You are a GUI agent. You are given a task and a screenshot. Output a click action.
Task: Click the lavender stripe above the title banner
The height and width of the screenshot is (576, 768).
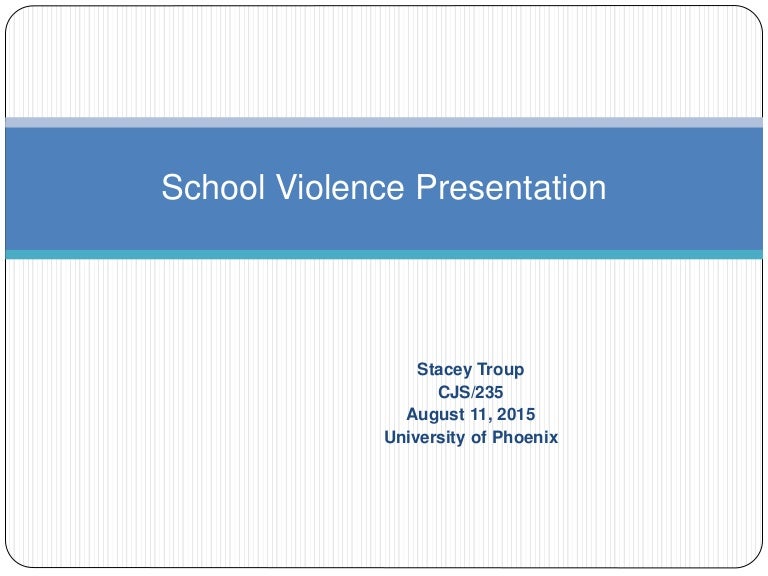coord(383,122)
